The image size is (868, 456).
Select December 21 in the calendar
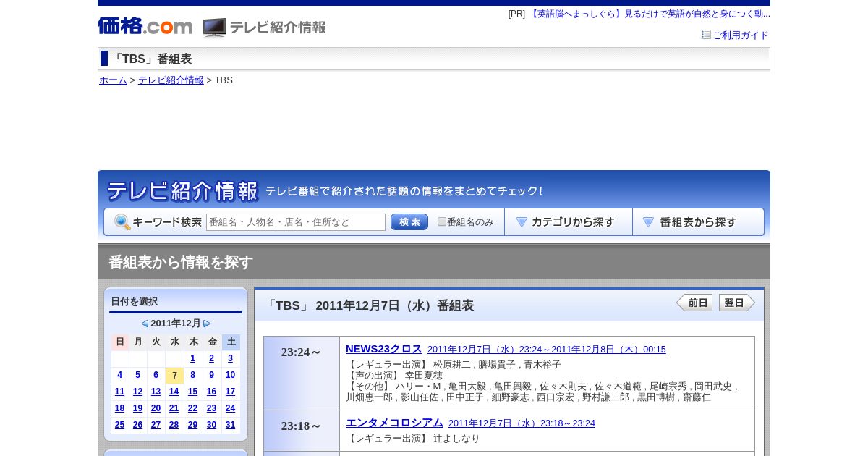coord(174,408)
